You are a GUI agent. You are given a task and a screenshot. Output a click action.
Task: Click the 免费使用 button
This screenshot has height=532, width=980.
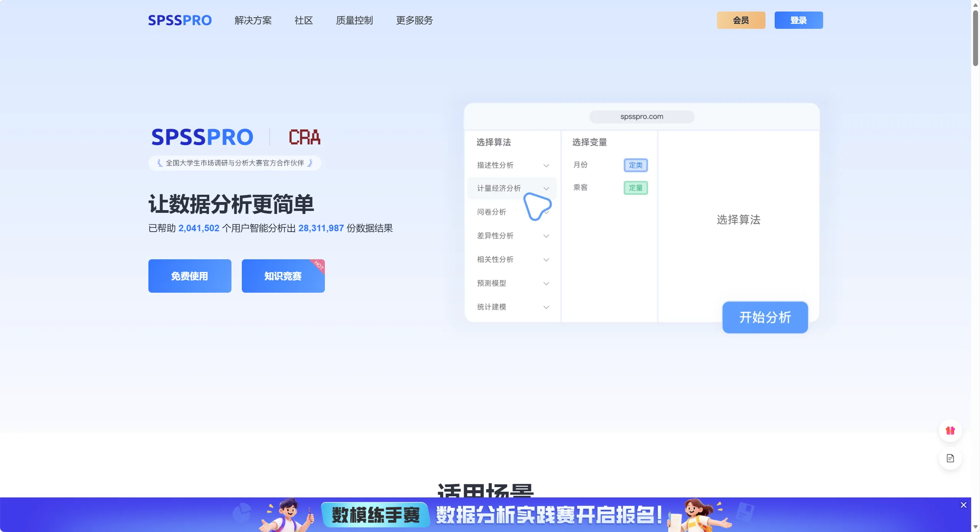coord(190,276)
